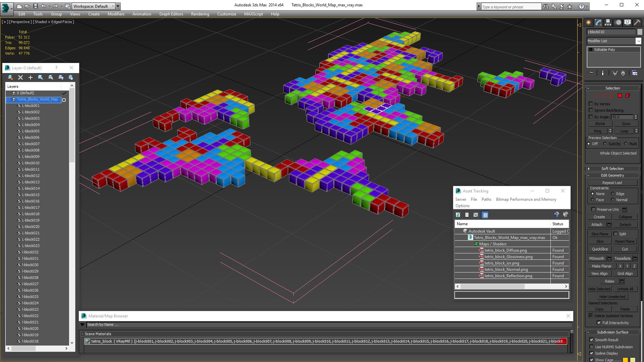Viewport: 644px width, 362px height.
Task: Toggle Delete Isolated Vertices checkbox
Action: (x=591, y=316)
